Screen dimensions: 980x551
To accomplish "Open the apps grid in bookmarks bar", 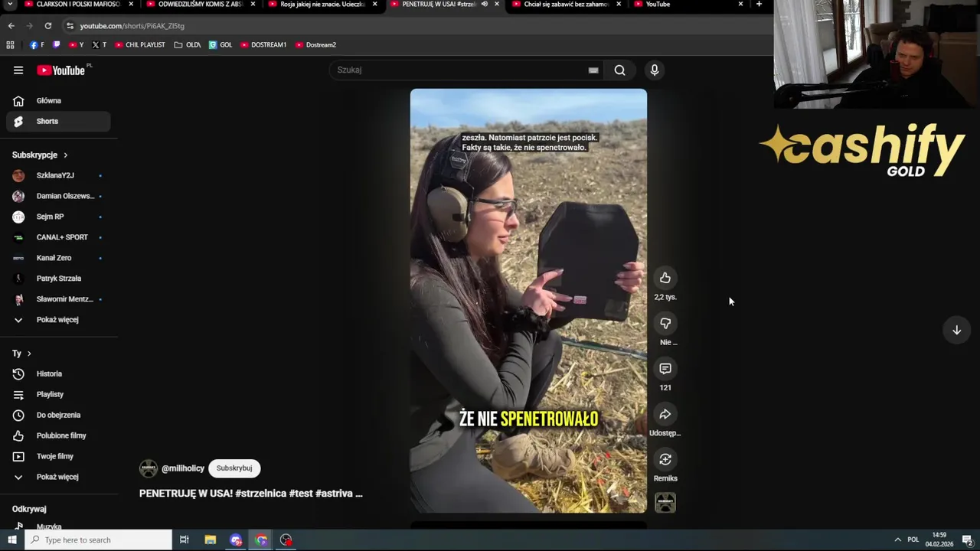I will coord(11,45).
